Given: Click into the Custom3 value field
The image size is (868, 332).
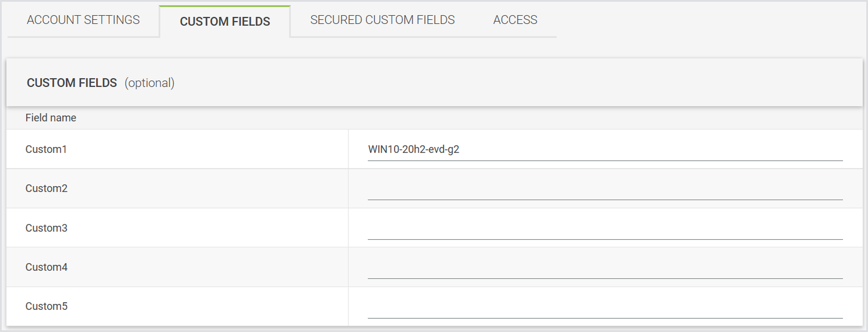Looking at the screenshot, I should [605, 229].
